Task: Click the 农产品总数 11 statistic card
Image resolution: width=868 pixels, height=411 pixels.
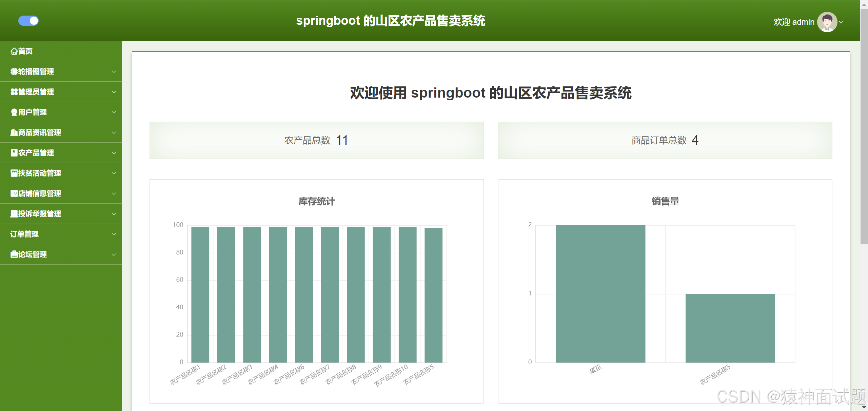Action: coord(316,140)
